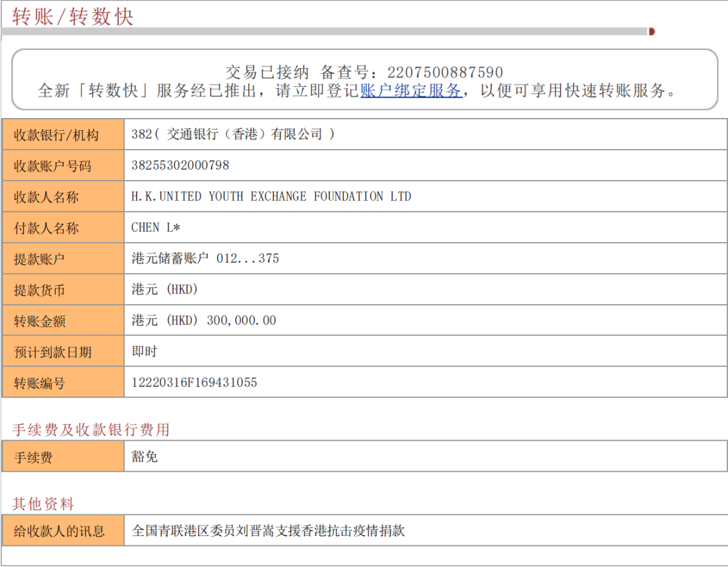Click the 转账/转数快 page title
This screenshot has width=728, height=567.
click(x=73, y=16)
